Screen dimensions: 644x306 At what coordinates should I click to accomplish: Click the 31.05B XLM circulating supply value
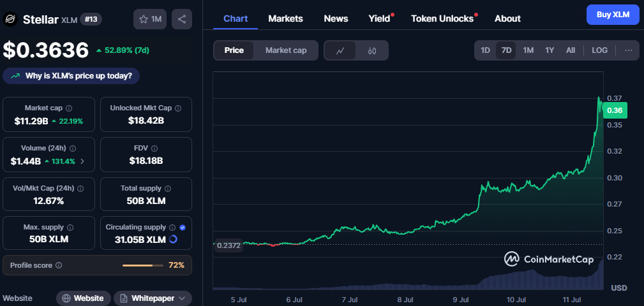click(140, 239)
